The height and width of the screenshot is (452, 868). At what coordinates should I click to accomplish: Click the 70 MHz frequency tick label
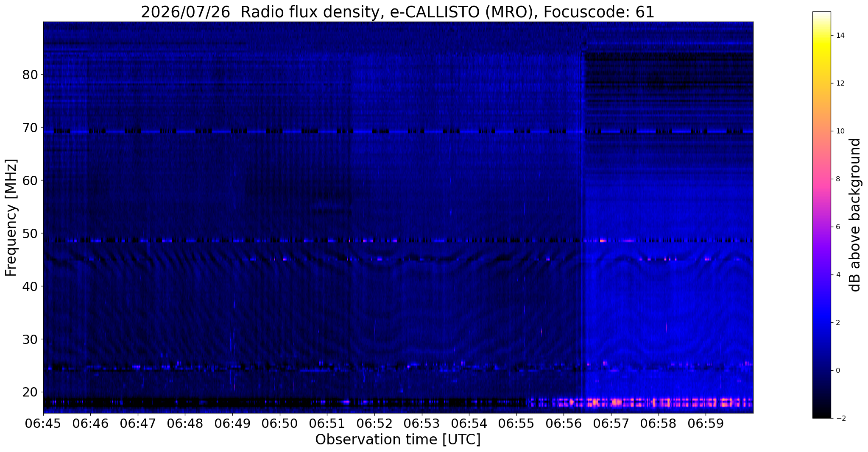pyautogui.click(x=30, y=128)
